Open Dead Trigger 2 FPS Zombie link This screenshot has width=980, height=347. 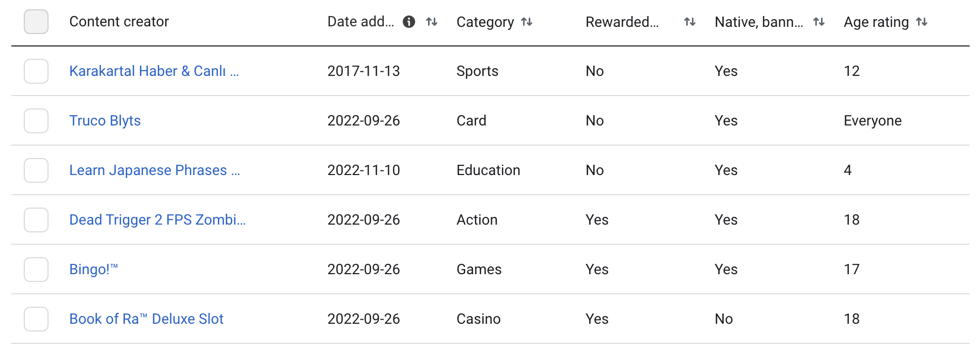(x=157, y=220)
